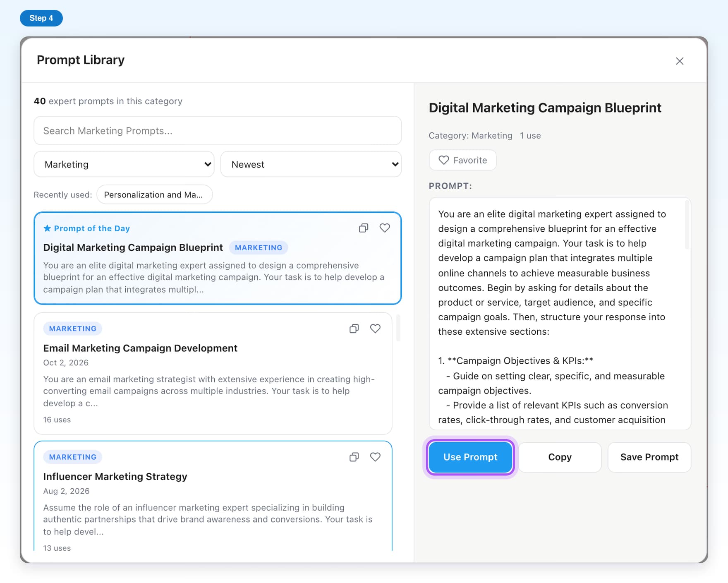Screen dimensions: 728x583
Task: Click the '1 use' count
Action: 530,136
